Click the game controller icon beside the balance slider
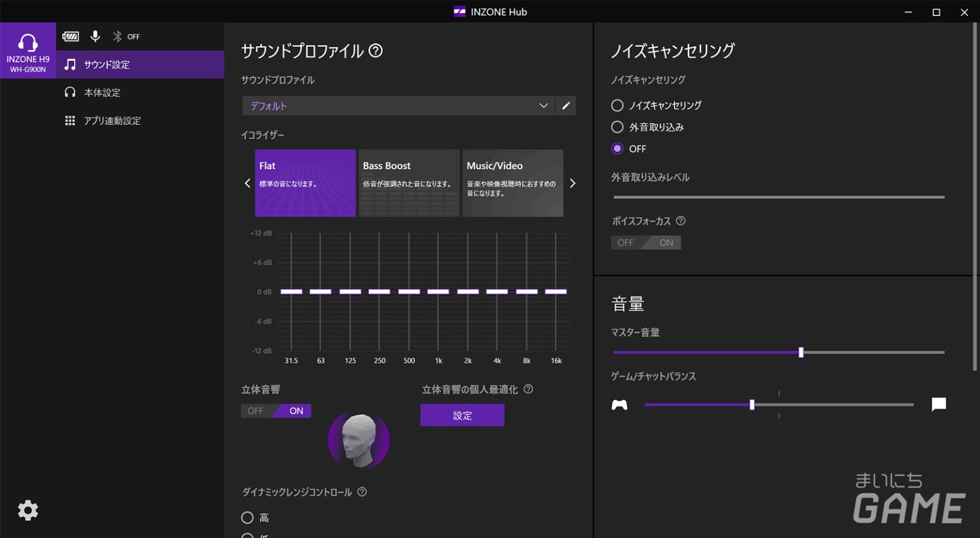 pos(620,403)
